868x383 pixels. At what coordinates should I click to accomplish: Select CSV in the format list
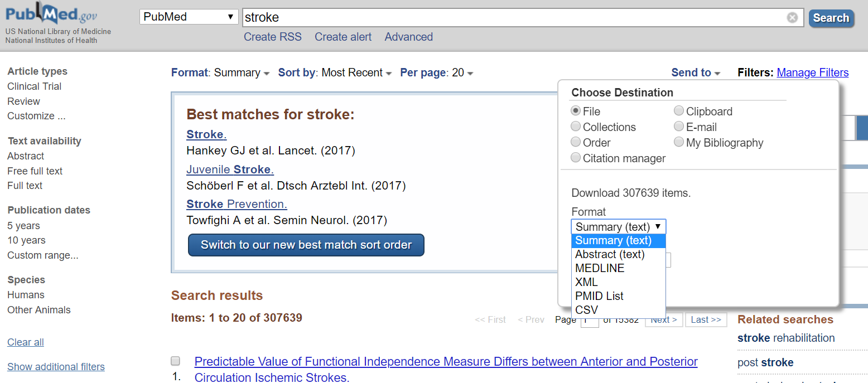coord(586,310)
